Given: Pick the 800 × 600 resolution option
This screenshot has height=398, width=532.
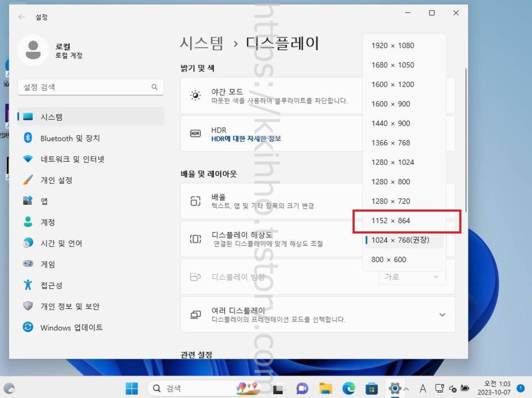Looking at the screenshot, I should (404, 259).
